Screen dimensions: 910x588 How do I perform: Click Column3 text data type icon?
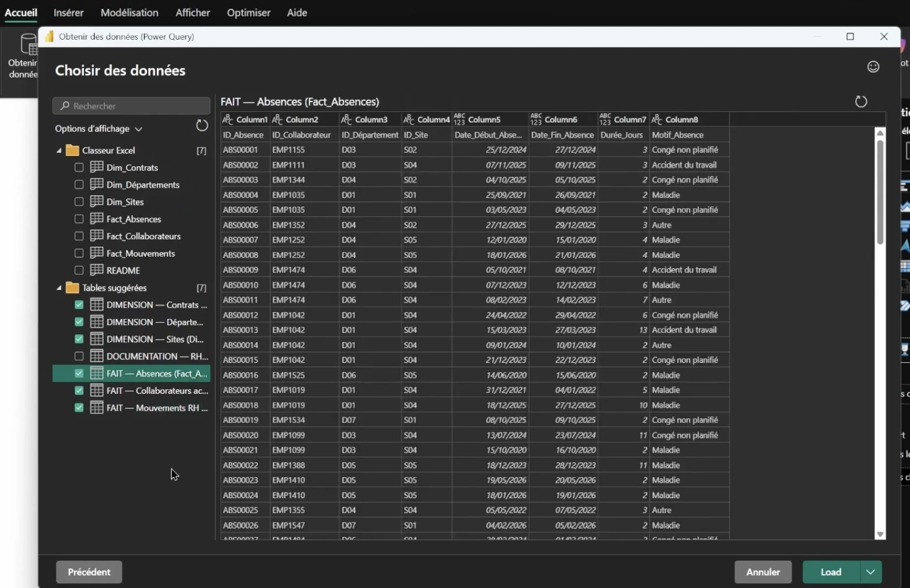click(x=346, y=119)
